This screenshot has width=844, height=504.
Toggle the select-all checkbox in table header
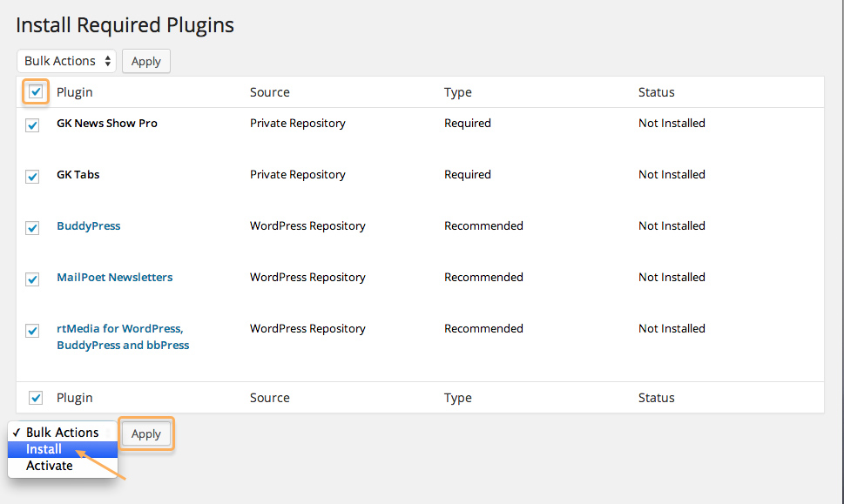36,92
